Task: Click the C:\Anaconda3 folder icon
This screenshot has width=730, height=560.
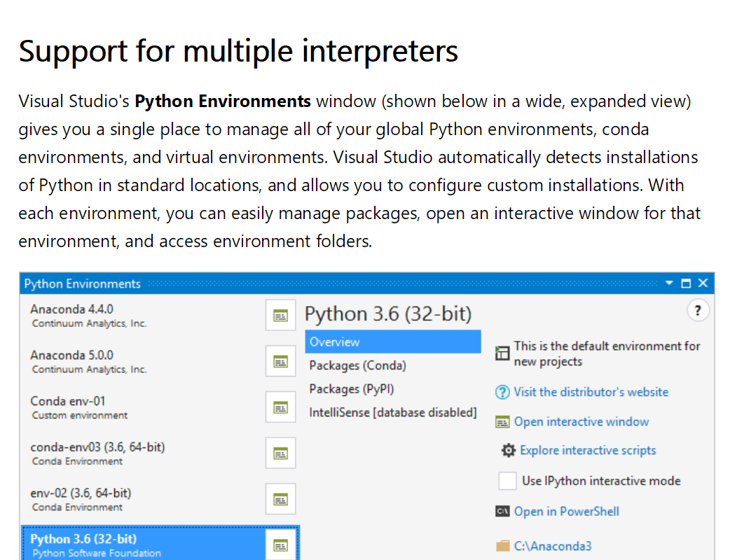Action: pos(502,546)
